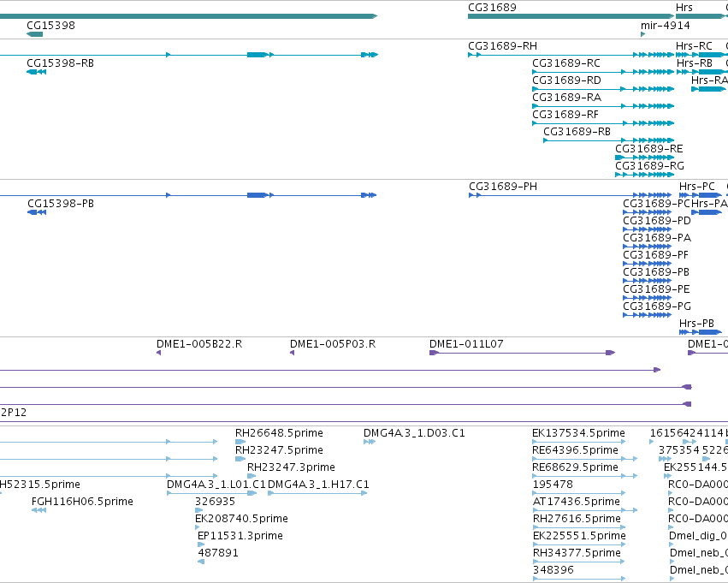This screenshot has height=583, width=728.
Task: Select the CG15398 gene label
Action: tap(50, 25)
